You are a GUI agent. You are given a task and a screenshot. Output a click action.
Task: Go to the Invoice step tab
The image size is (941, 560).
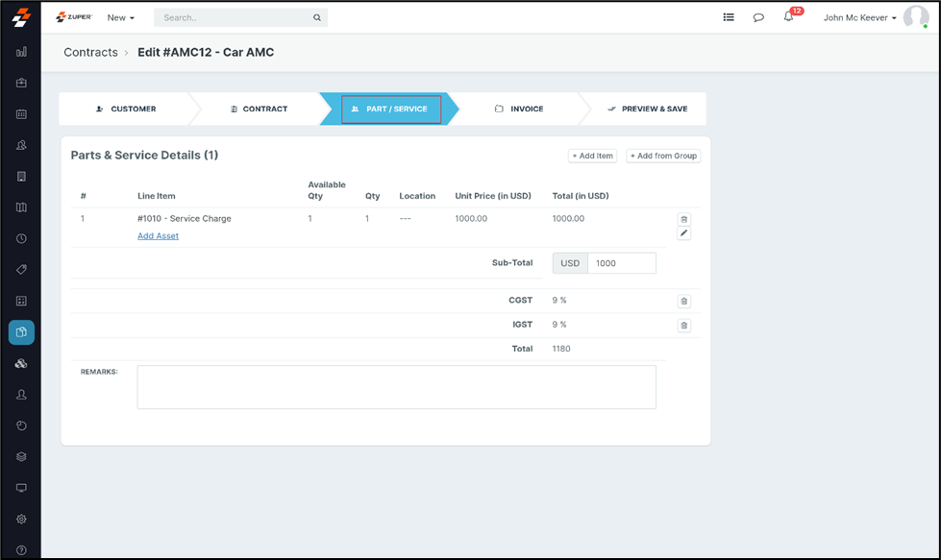click(519, 109)
